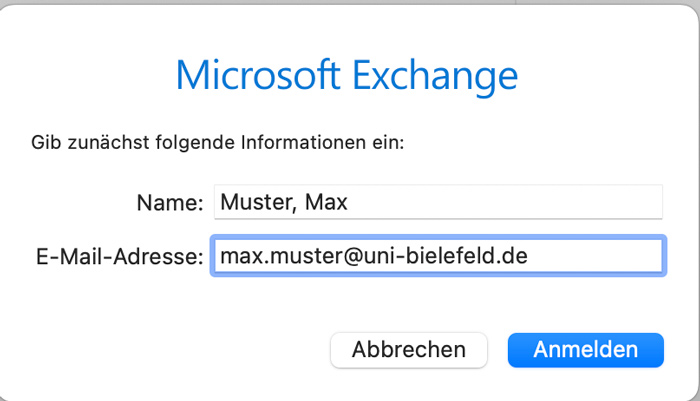Click the 'uni-bielefeld' domain part of the email

point(429,256)
